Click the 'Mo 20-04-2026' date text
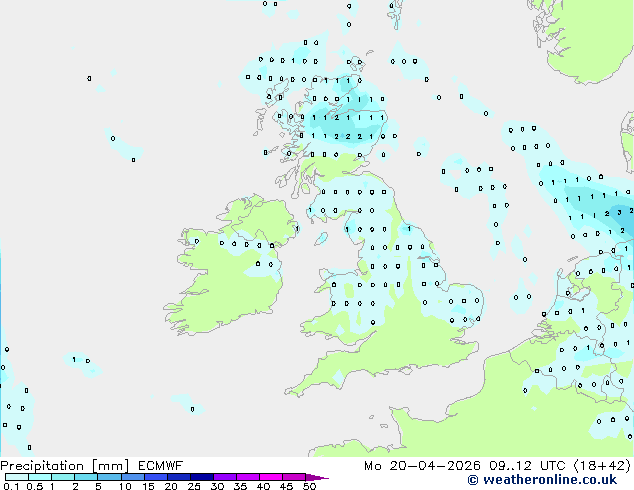This screenshot has height=490, width=634. point(422,466)
